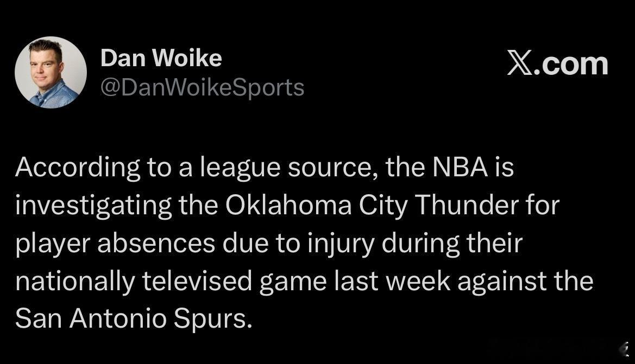Click the face in the profile picture
Screen dimensions: 635x364
47,65
